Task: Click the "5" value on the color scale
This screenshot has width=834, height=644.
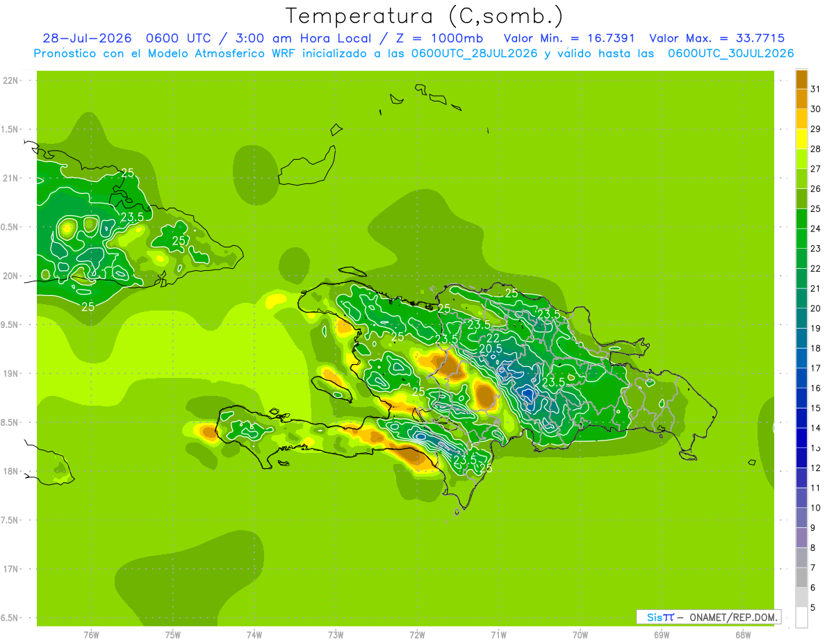Action: (x=813, y=608)
